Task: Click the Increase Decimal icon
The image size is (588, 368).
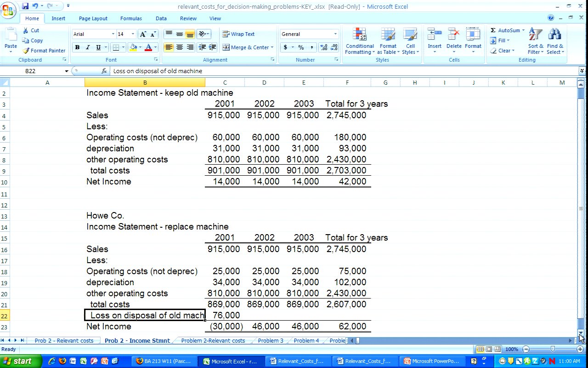Action: click(323, 47)
